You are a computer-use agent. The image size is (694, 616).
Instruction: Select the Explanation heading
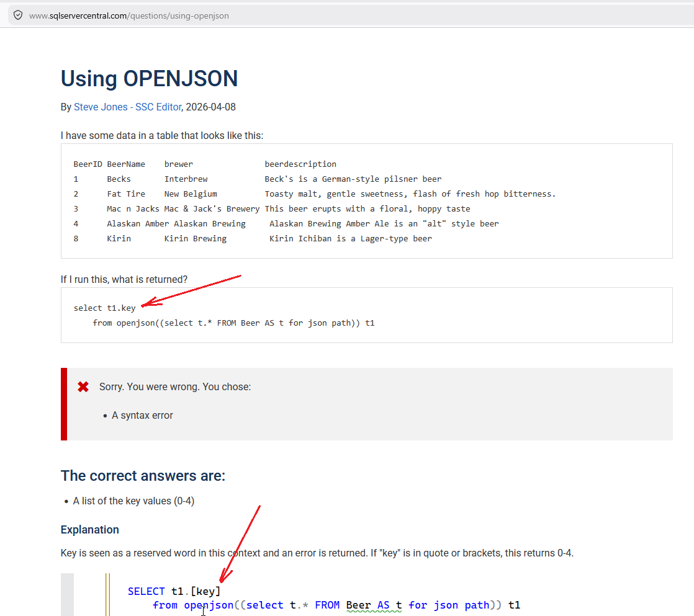(x=89, y=529)
